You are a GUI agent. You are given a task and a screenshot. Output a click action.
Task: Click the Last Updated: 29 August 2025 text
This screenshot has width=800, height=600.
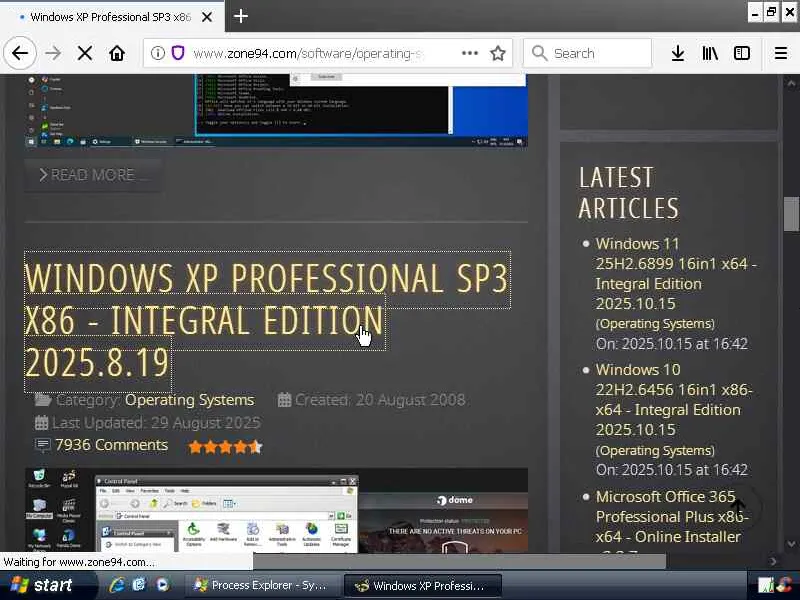point(156,423)
